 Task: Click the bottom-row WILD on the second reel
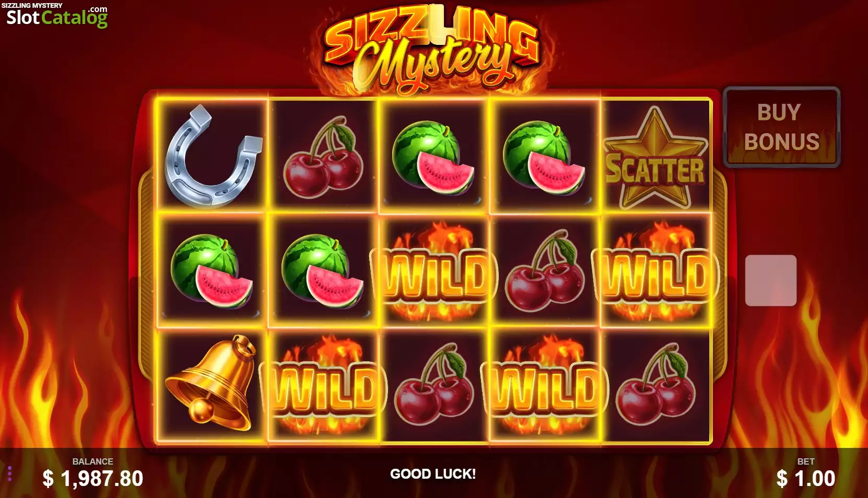pyautogui.click(x=324, y=386)
